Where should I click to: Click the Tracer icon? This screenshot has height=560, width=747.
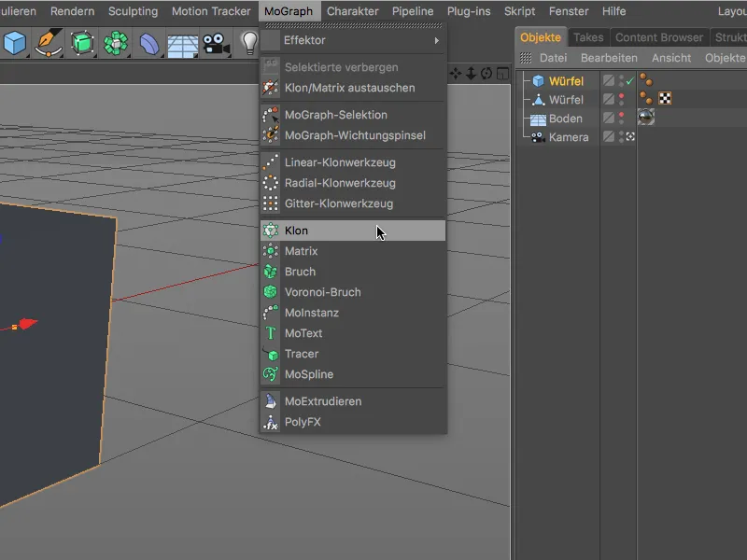click(x=270, y=354)
